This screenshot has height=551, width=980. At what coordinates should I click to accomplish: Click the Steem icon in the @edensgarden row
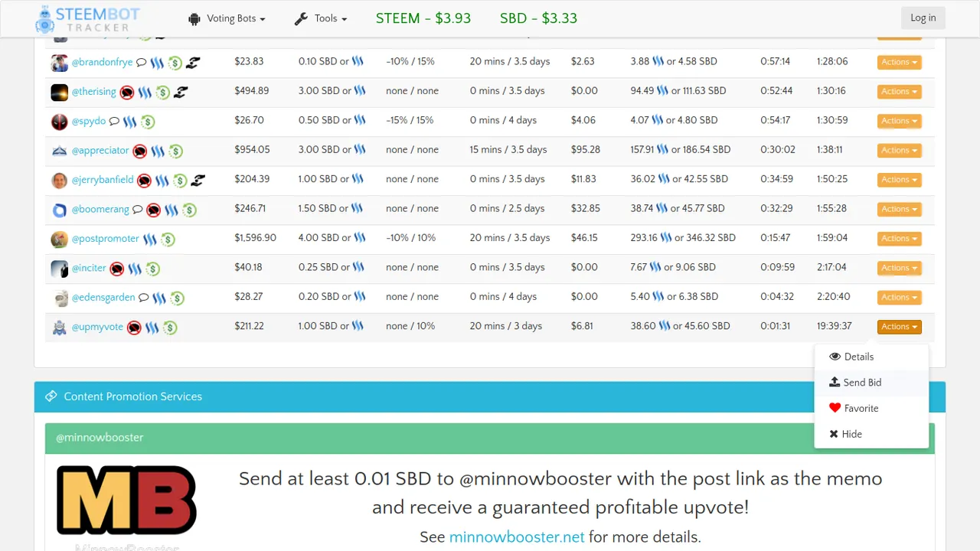click(x=159, y=298)
